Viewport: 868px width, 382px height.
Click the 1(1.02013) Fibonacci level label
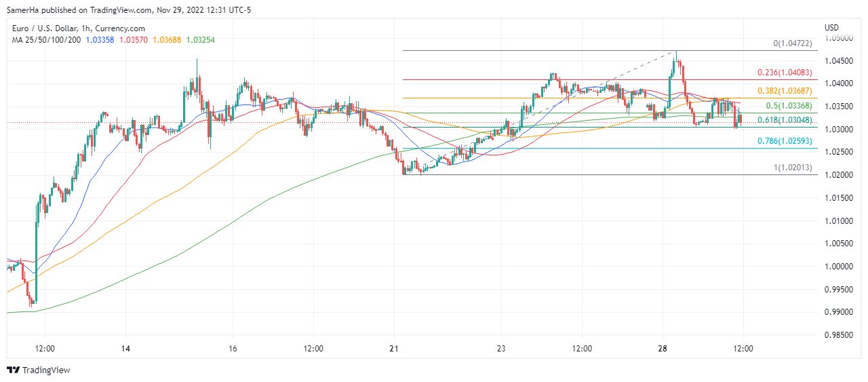pyautogui.click(x=792, y=168)
